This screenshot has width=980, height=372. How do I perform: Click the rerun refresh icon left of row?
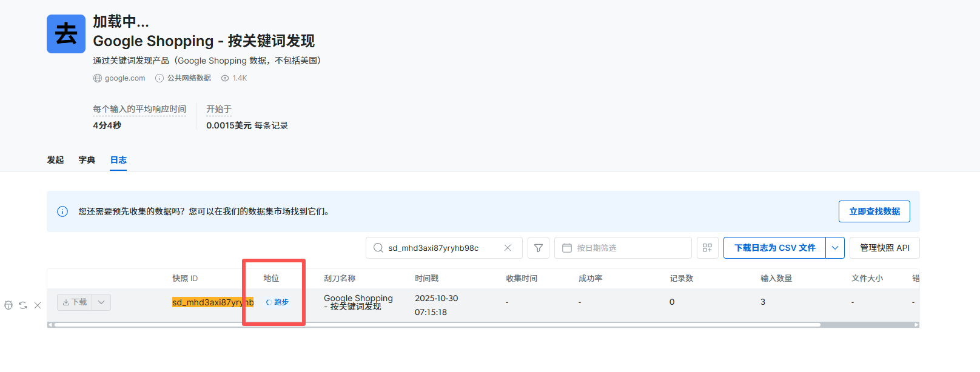click(x=23, y=305)
